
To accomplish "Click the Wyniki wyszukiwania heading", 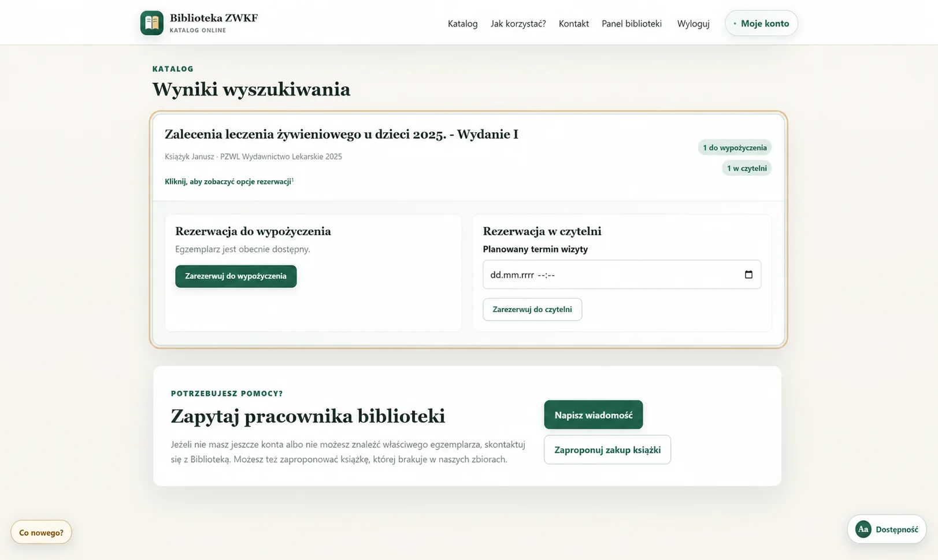I will click(x=251, y=90).
